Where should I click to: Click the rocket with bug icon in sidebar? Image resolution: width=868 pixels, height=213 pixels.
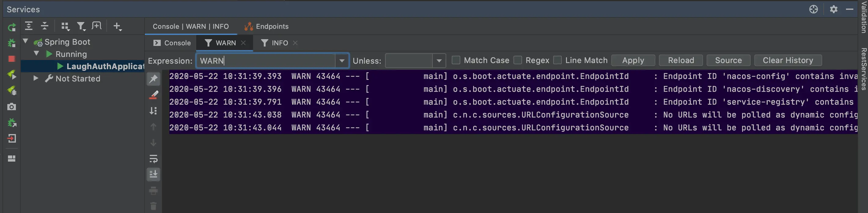[x=12, y=91]
